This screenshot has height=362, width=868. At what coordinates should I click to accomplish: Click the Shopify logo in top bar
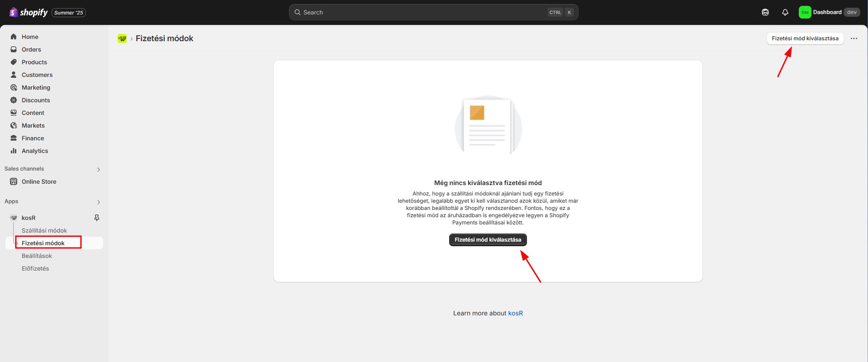pos(28,12)
